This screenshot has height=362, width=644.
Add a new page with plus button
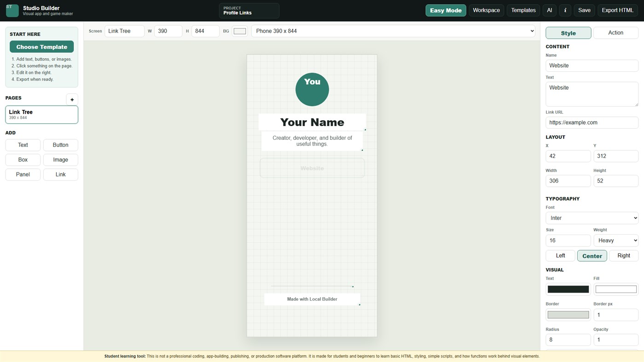click(x=72, y=99)
